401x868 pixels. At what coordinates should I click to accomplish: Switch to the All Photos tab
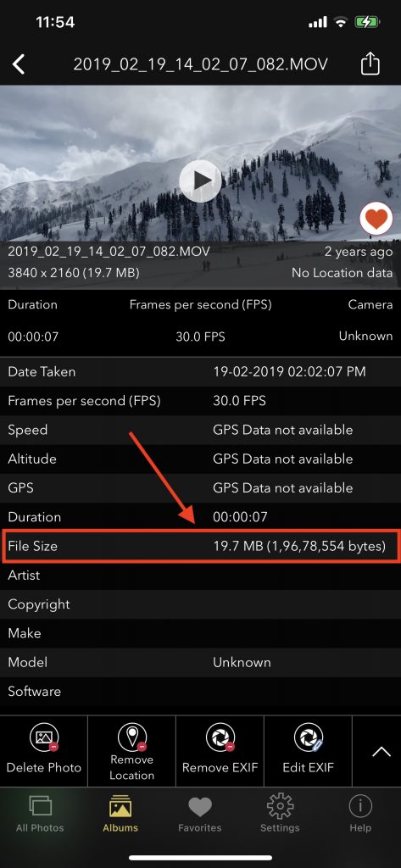coord(40,814)
